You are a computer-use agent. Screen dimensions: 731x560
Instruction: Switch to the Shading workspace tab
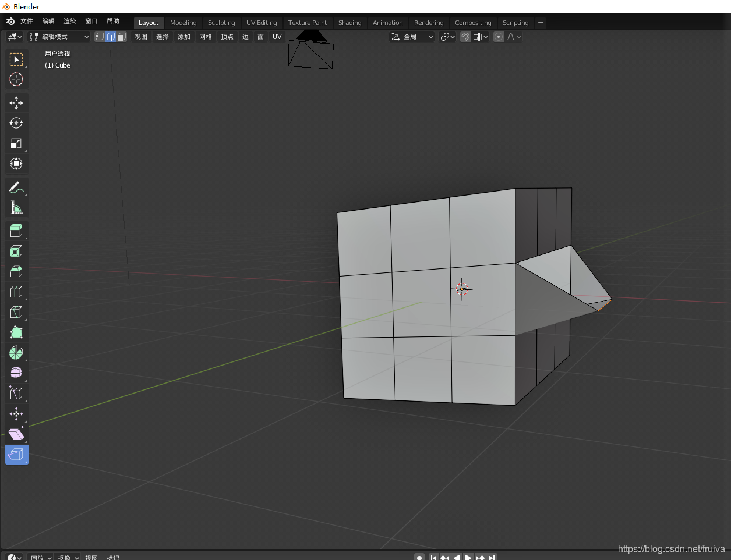point(349,23)
